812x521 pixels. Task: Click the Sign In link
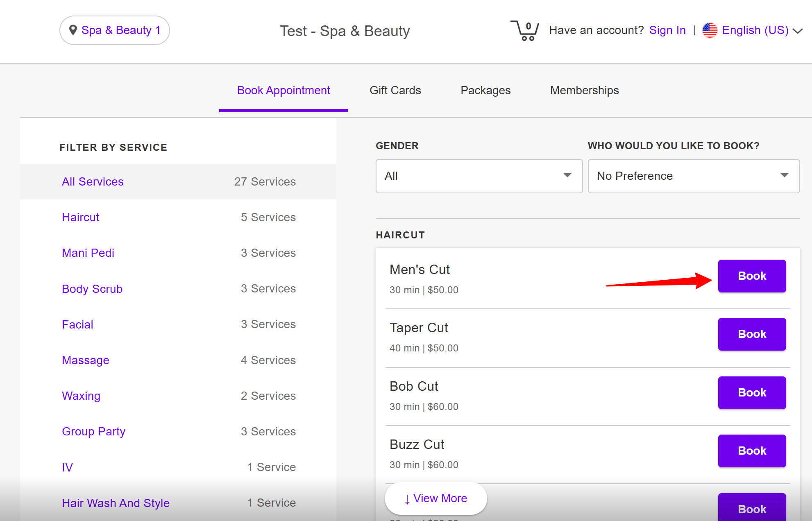667,30
